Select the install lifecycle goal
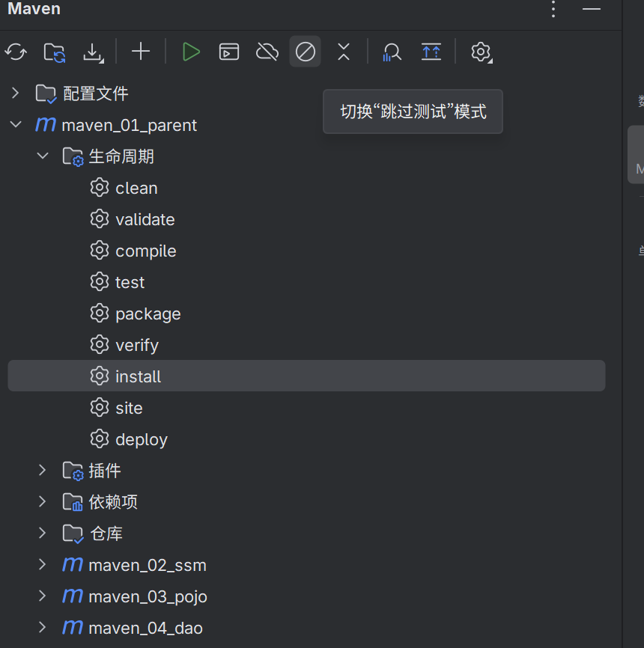The image size is (644, 648). tap(306, 376)
